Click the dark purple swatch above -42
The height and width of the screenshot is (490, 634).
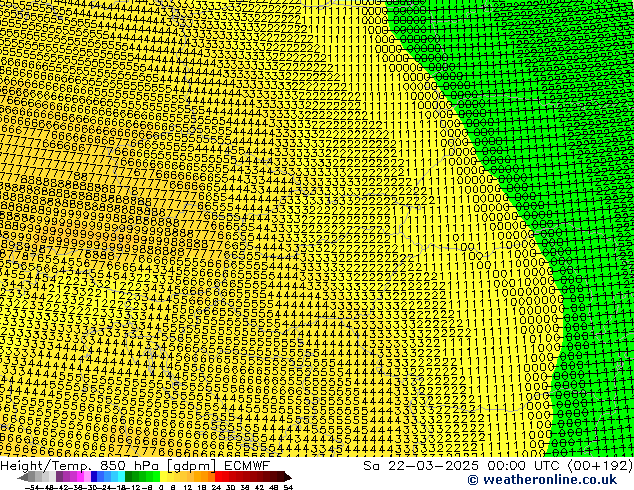59,477
